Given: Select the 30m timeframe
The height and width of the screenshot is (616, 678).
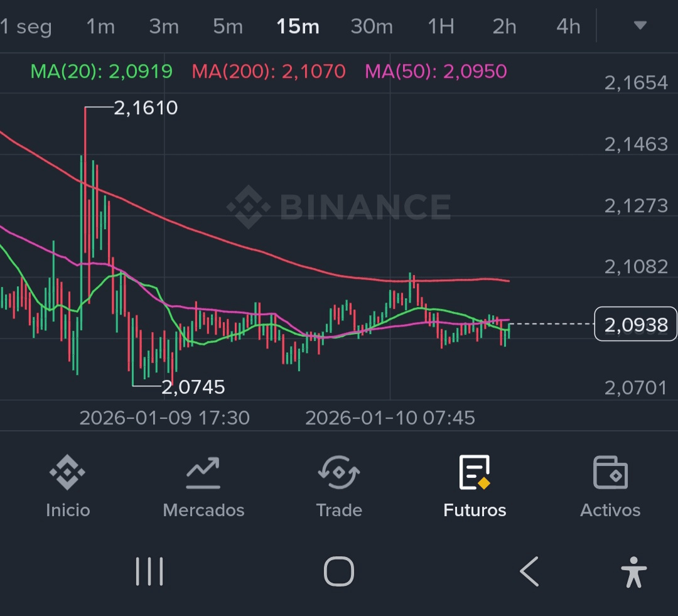Looking at the screenshot, I should [372, 26].
